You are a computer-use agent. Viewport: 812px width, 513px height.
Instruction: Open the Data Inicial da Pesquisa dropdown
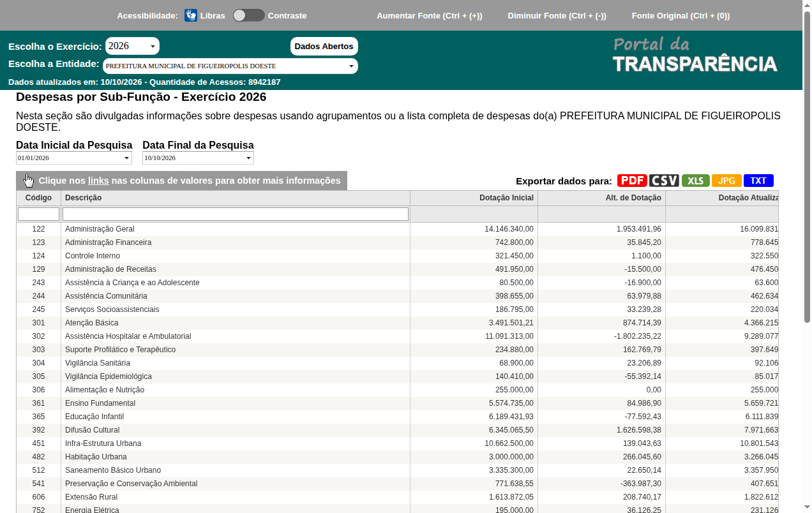point(74,158)
